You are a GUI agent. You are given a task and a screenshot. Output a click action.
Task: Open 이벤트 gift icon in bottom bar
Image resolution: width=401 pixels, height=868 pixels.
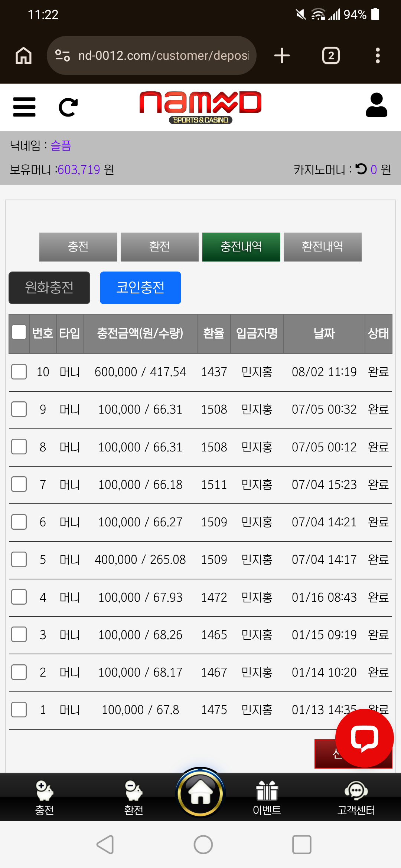(267, 798)
